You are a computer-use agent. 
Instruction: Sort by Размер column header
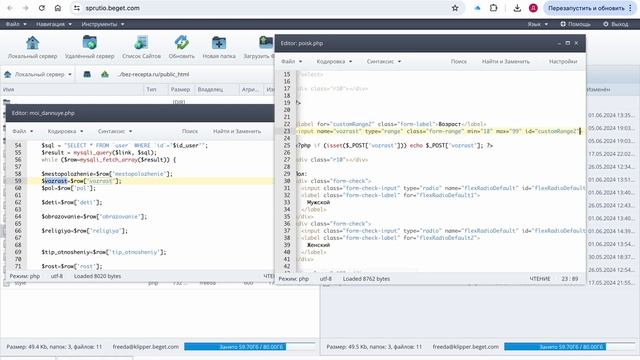click(180, 89)
